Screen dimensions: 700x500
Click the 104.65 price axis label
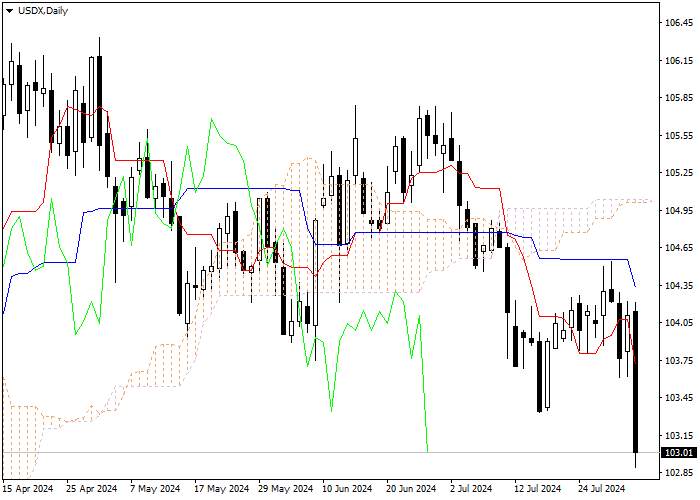(x=679, y=248)
